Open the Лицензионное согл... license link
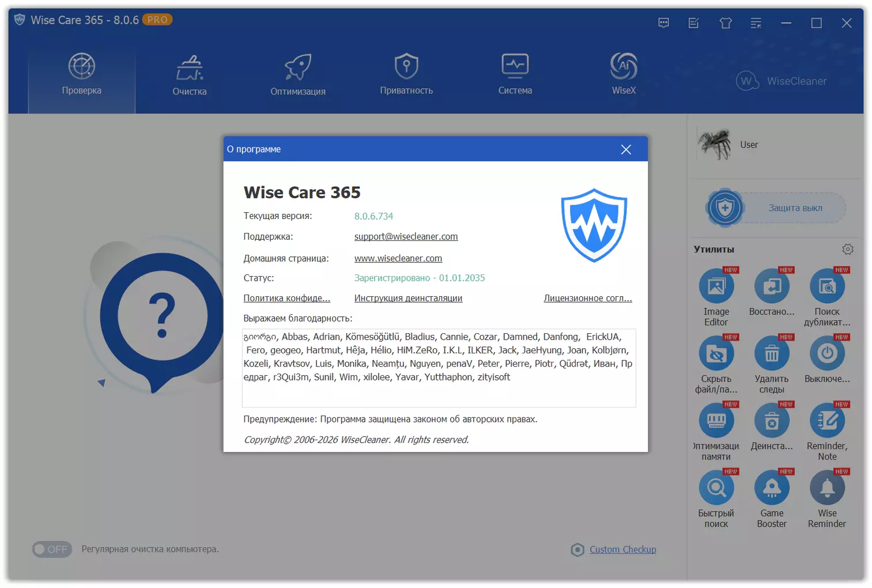The image size is (872, 588). pos(588,298)
